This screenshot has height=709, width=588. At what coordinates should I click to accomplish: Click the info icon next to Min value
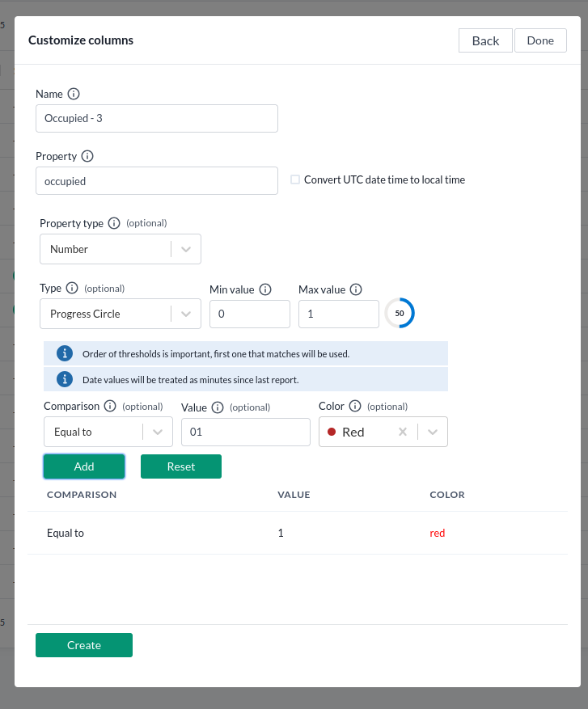[x=265, y=289]
